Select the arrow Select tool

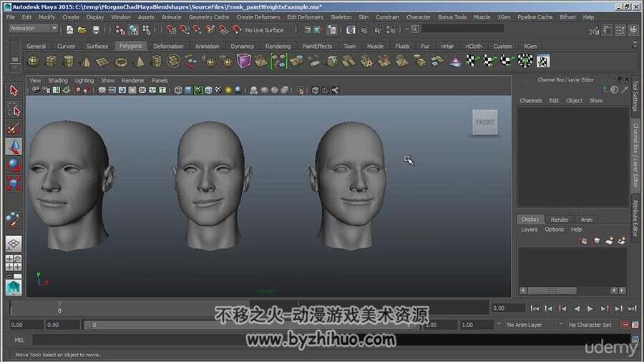14,91
